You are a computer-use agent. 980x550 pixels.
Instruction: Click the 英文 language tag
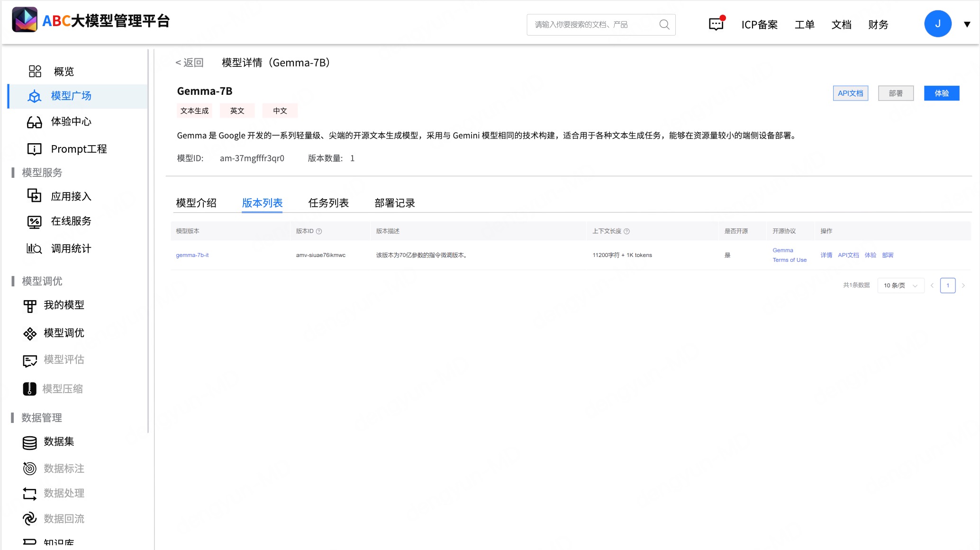[x=237, y=110]
